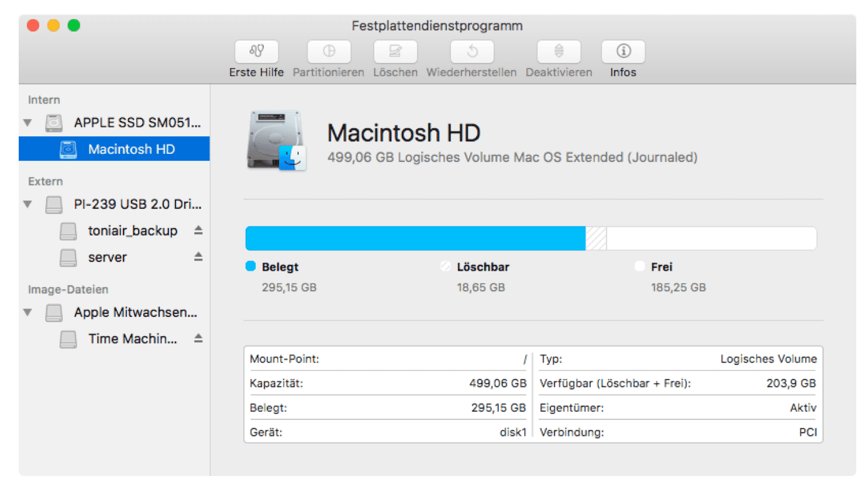Viewport: 868px width, 490px height.
Task: Click the striped Löschbar legend dot
Action: click(446, 266)
